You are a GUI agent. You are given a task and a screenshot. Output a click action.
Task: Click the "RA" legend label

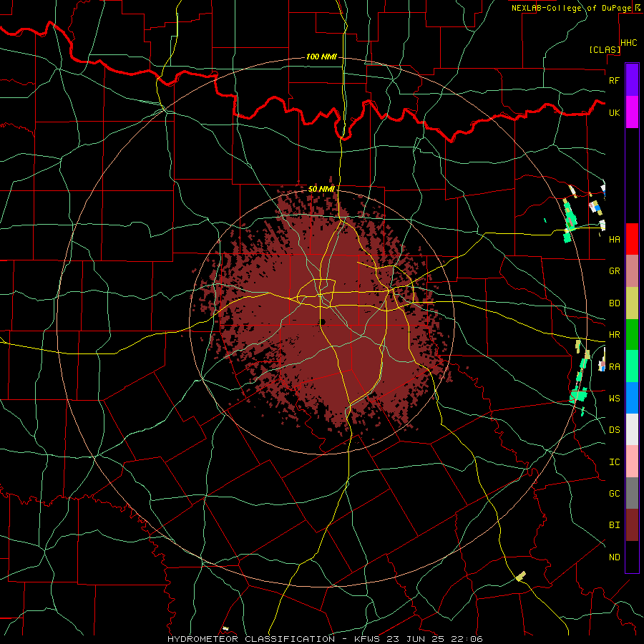coord(614,367)
